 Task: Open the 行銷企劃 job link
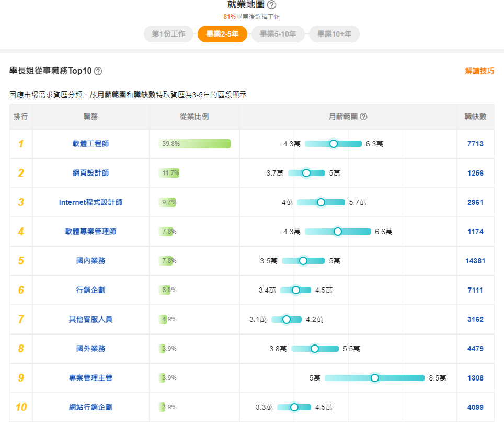pos(90,290)
